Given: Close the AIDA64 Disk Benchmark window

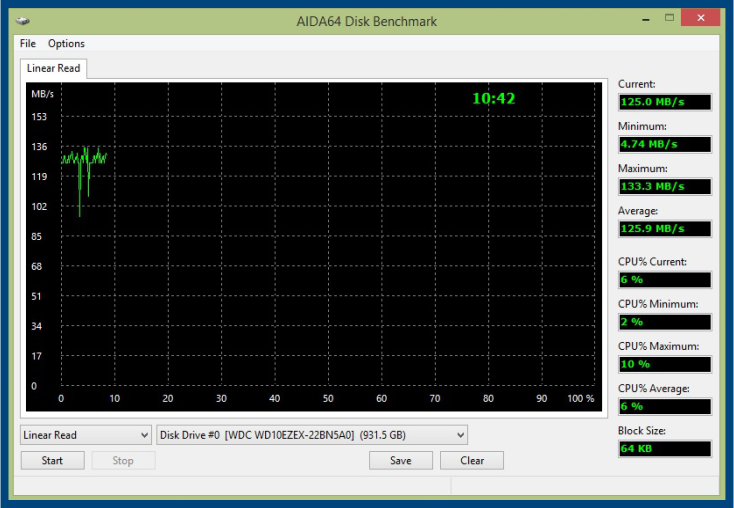Looking at the screenshot, I should pyautogui.click(x=700, y=18).
